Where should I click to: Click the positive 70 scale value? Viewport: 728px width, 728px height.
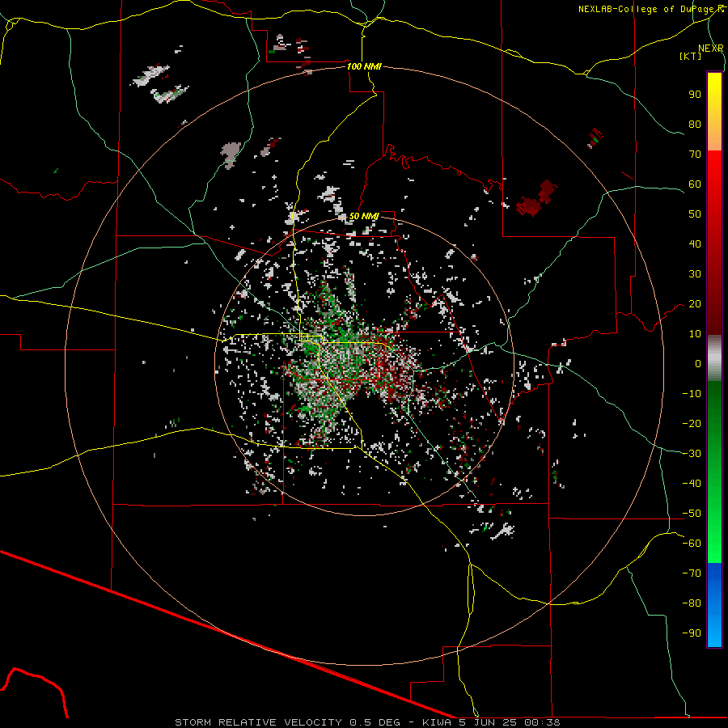coord(695,154)
